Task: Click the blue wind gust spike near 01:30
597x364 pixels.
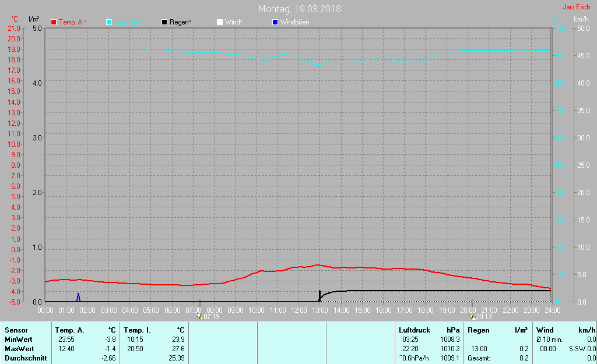Action: pos(79,297)
